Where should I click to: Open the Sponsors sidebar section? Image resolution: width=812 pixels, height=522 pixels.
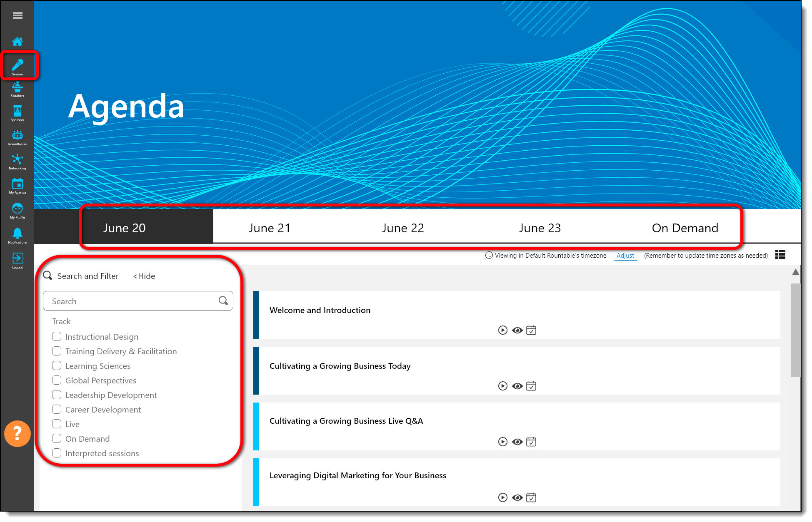coord(17,113)
